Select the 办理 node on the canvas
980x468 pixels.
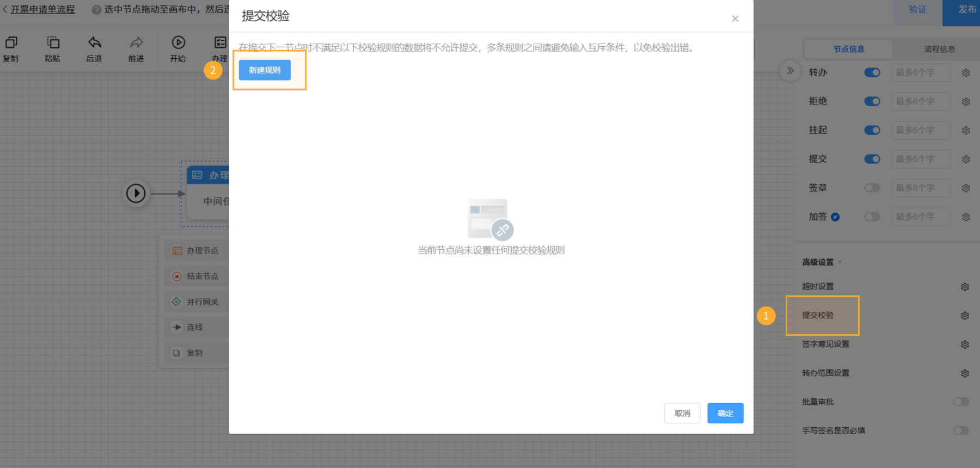[208, 193]
